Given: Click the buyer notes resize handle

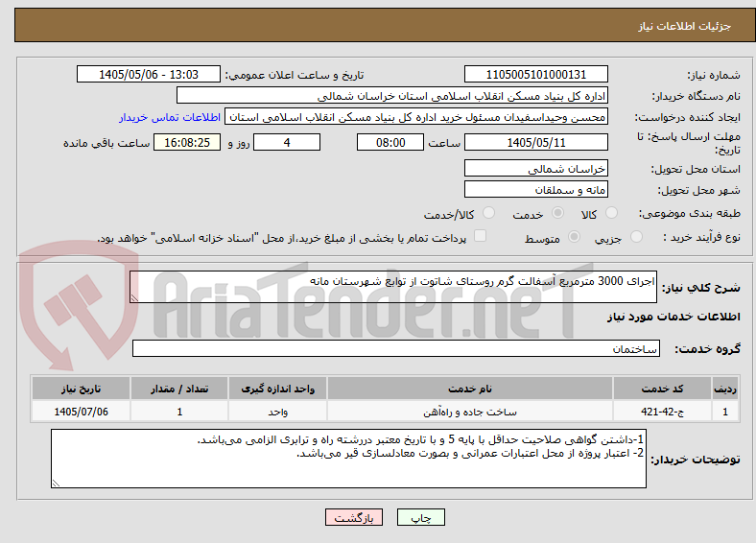Looking at the screenshot, I should click(x=56, y=483).
